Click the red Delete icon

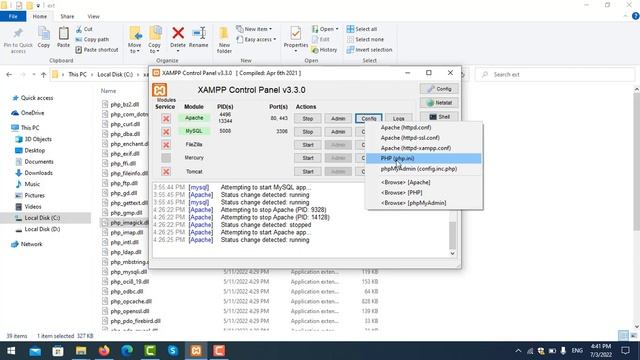coord(178,33)
